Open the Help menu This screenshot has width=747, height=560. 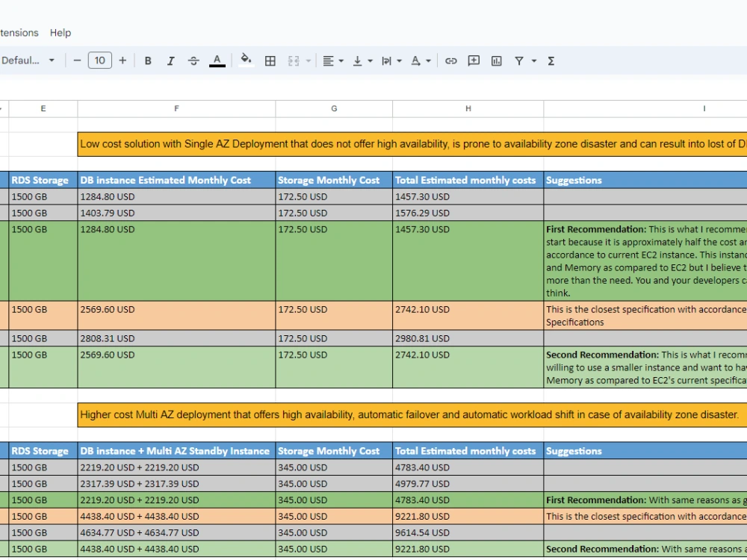[x=61, y=33]
